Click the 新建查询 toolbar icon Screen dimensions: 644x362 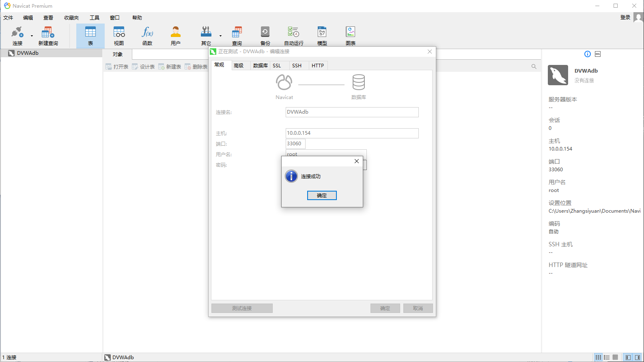click(x=48, y=36)
